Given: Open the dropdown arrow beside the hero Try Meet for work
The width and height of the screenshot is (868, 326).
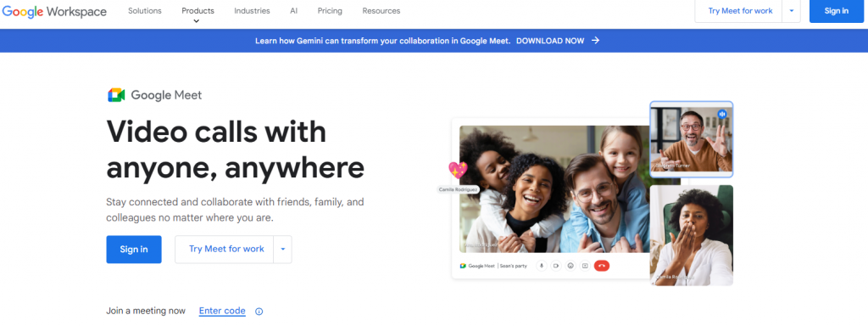Looking at the screenshot, I should pos(283,249).
